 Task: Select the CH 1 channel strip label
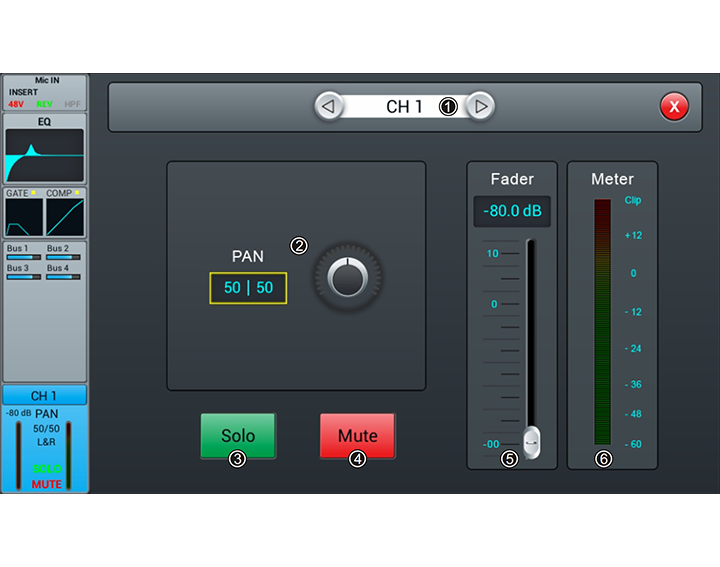(44, 396)
